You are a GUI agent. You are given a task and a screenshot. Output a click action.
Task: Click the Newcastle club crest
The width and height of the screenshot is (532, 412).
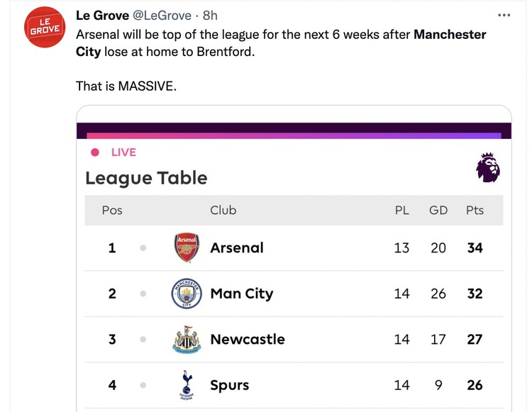(x=187, y=340)
